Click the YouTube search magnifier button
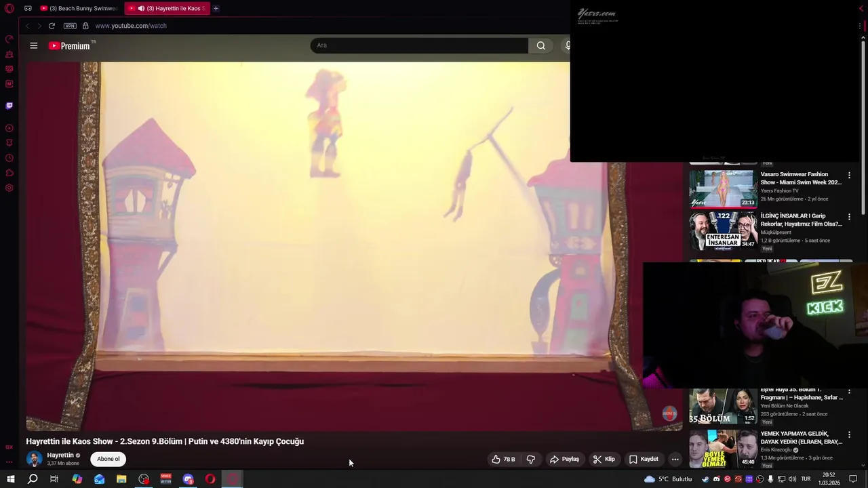The width and height of the screenshot is (868, 488). point(540,45)
